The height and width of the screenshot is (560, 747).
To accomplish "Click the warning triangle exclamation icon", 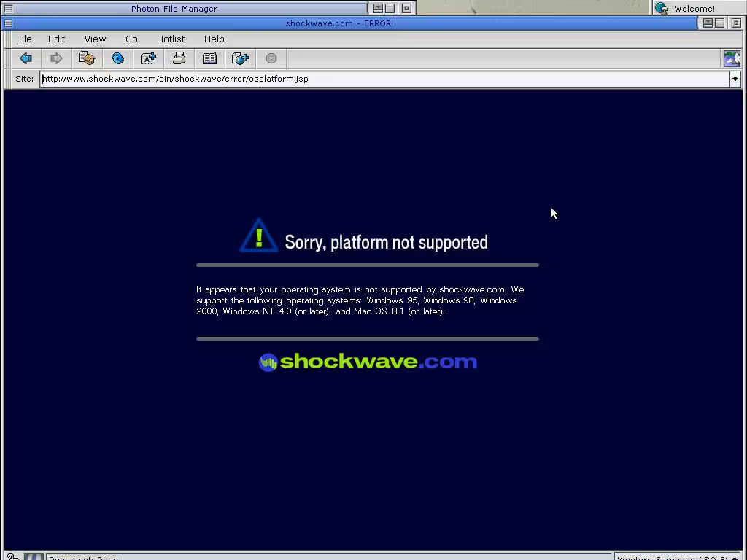I will (x=259, y=236).
